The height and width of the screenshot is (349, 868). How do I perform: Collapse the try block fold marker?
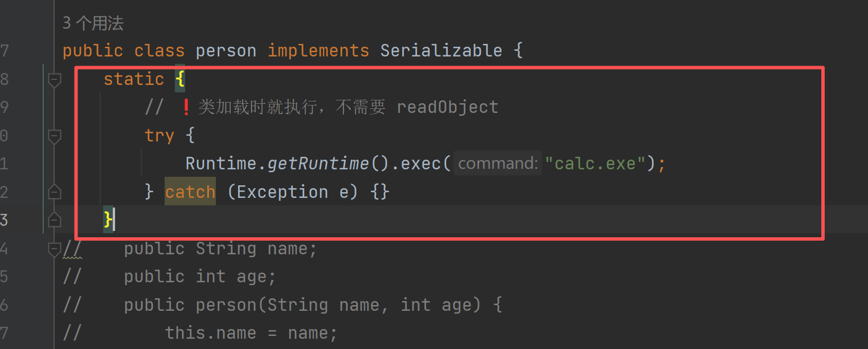click(55, 136)
